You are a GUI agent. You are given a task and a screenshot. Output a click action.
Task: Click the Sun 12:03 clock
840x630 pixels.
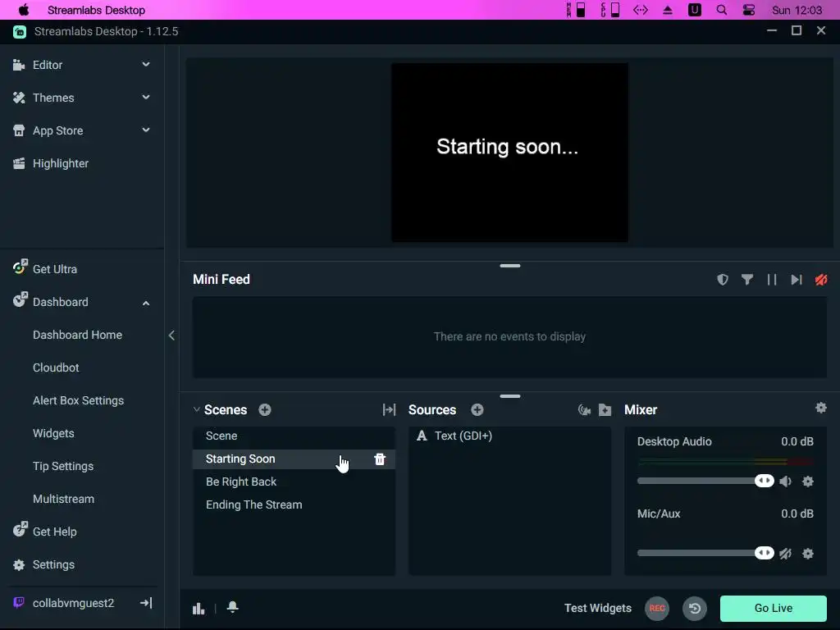click(x=797, y=10)
